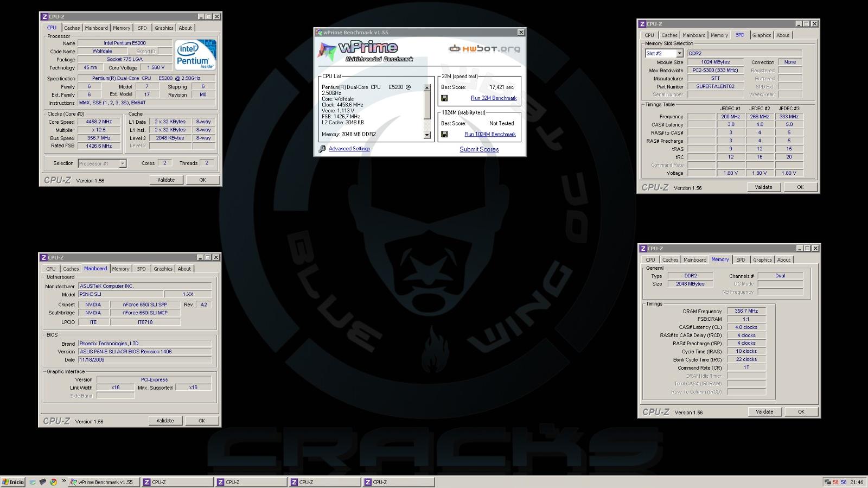The height and width of the screenshot is (488, 868).
Task: Click CAS# Latency value 4.0 clocks
Action: (746, 327)
